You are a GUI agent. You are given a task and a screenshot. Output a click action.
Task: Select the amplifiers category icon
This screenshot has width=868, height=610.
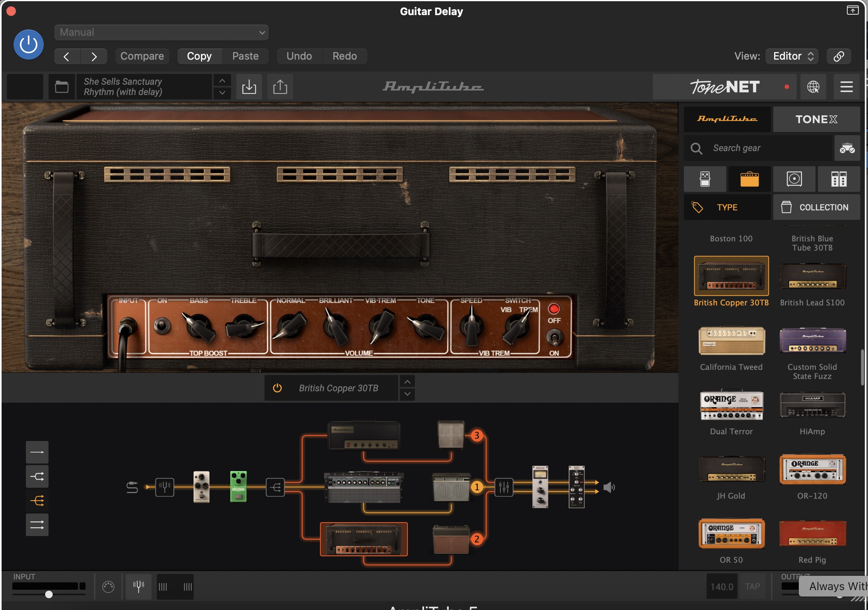click(x=749, y=179)
